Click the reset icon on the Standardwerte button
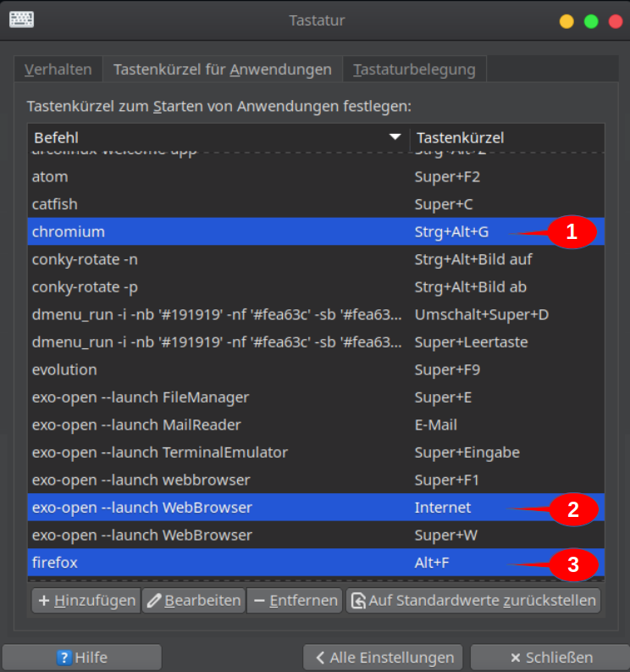Screen dimensions: 630x672 tap(358, 601)
